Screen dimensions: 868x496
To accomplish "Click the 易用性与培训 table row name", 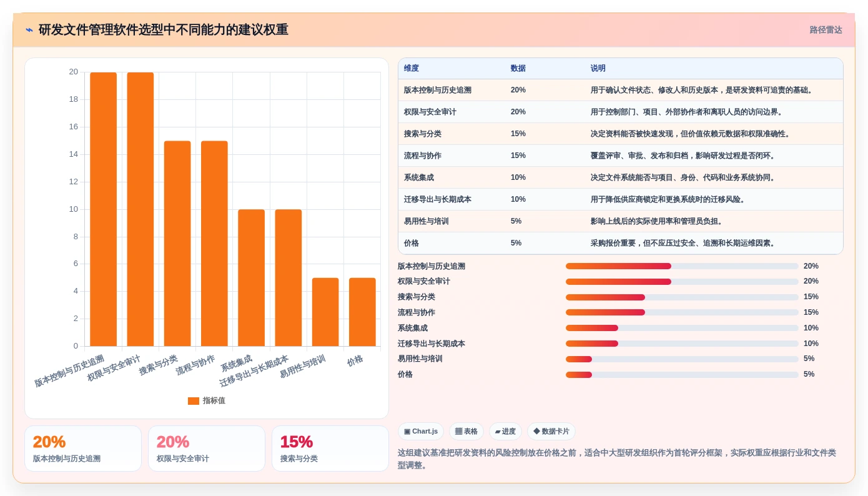I will click(427, 221).
